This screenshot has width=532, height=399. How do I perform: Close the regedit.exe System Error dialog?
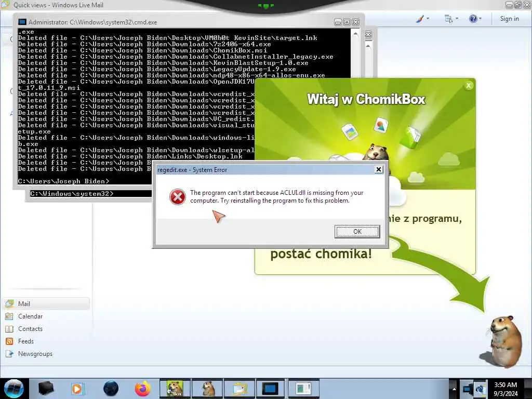379,169
